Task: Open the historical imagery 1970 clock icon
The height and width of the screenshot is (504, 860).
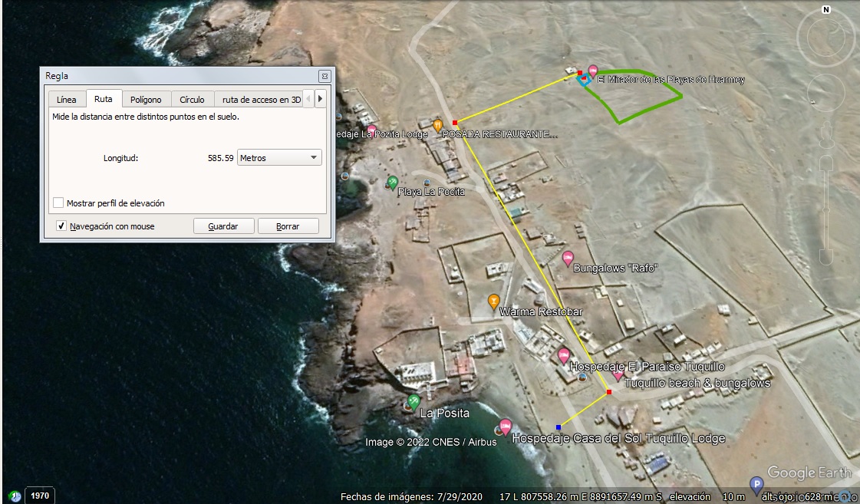Action: [15, 496]
